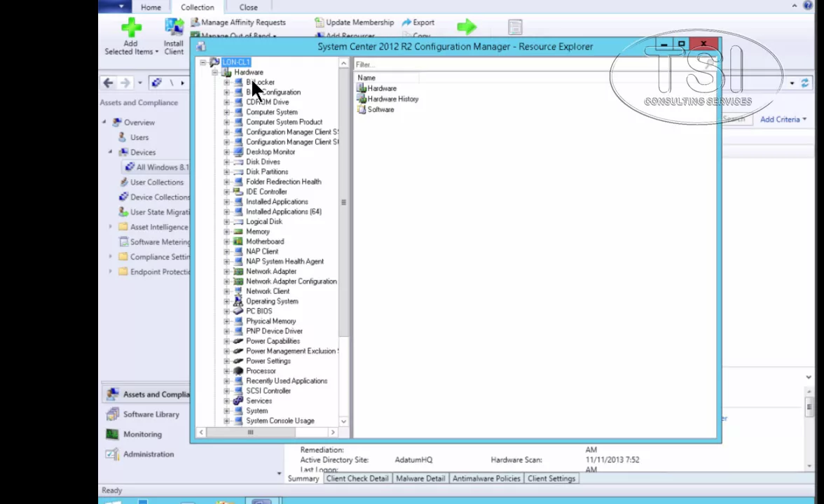Click the Add Selected Items green plus icon
This screenshot has width=824, height=504.
(131, 27)
